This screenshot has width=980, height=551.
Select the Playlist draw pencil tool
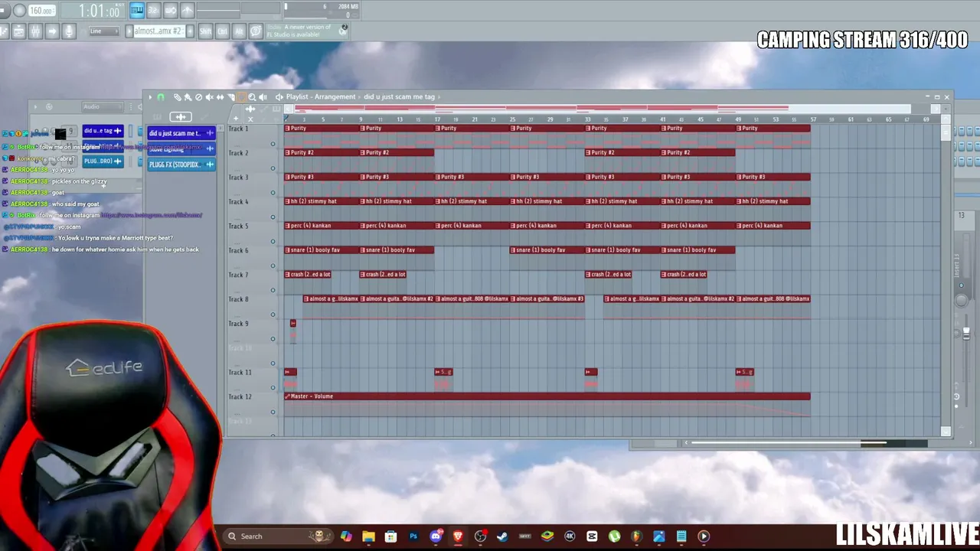click(x=178, y=97)
